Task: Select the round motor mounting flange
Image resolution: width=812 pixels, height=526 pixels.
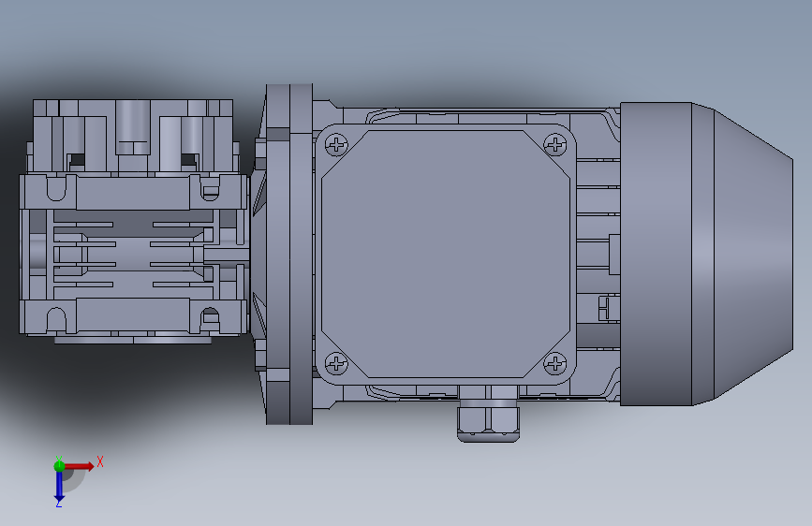Action: [x=289, y=255]
